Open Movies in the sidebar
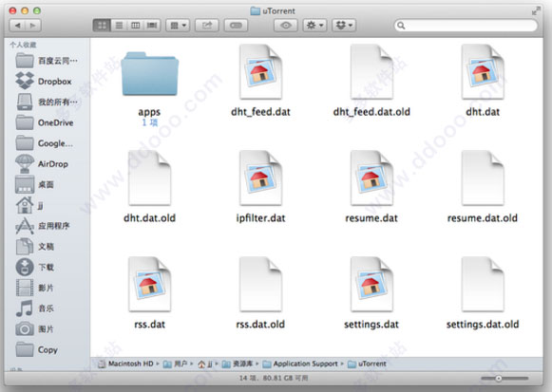The height and width of the screenshot is (392, 552). [34, 288]
